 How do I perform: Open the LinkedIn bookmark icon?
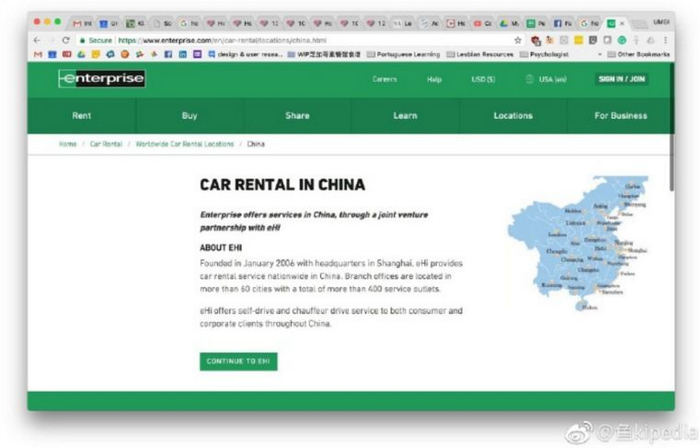[x=183, y=54]
